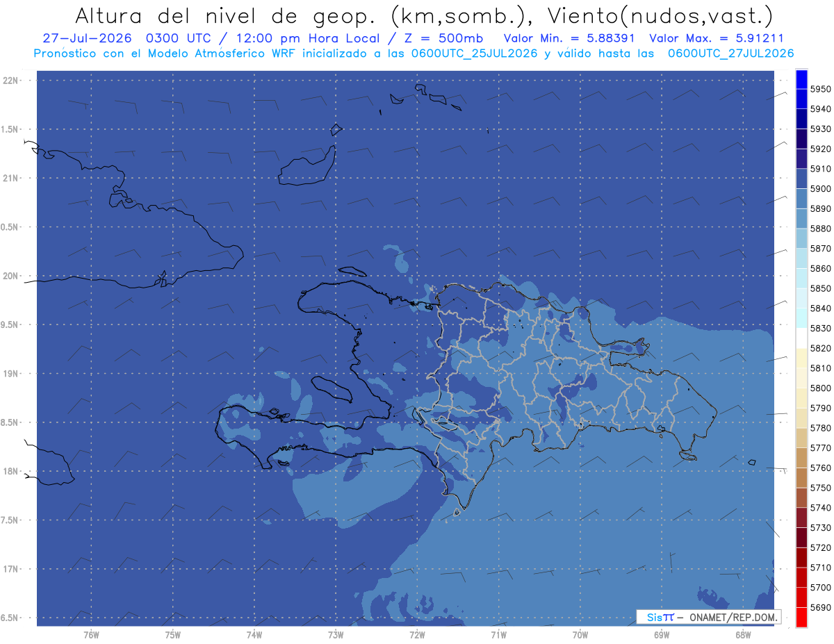Click the '5690' legend value
The height and width of the screenshot is (644, 834).
point(821,608)
